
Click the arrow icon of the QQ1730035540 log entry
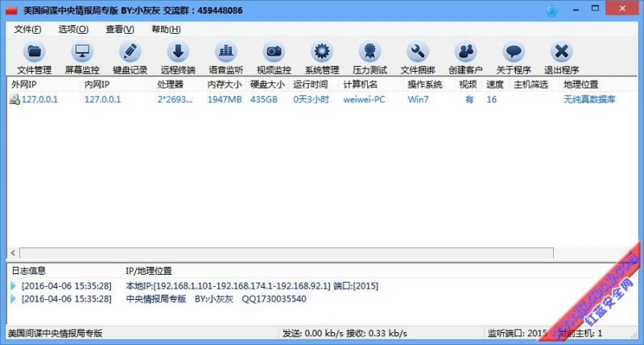pos(14,298)
